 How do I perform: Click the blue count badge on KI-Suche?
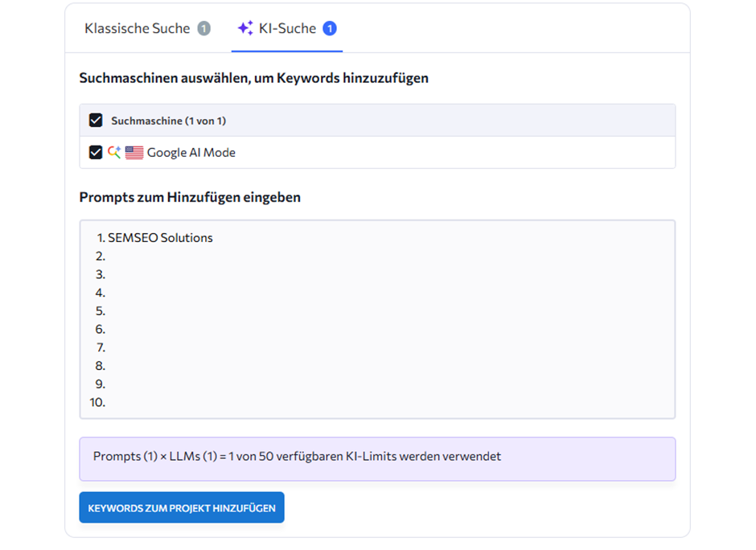coord(330,29)
